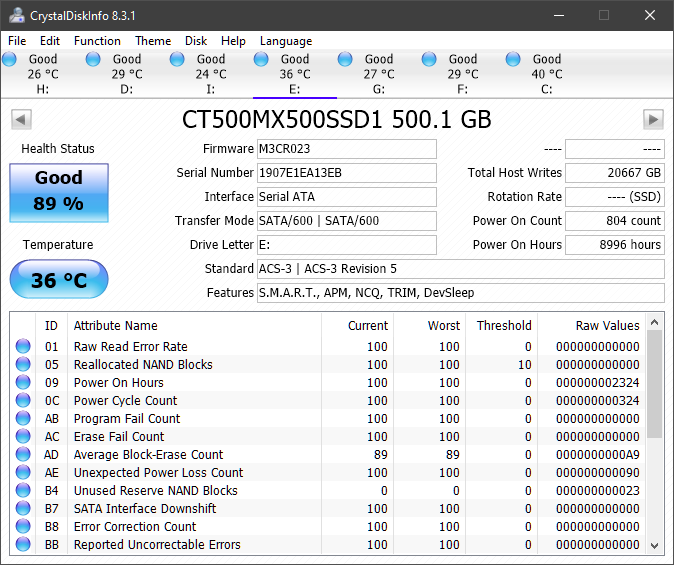Open the Disk menu
Image resolution: width=674 pixels, height=565 pixels.
pyautogui.click(x=196, y=41)
